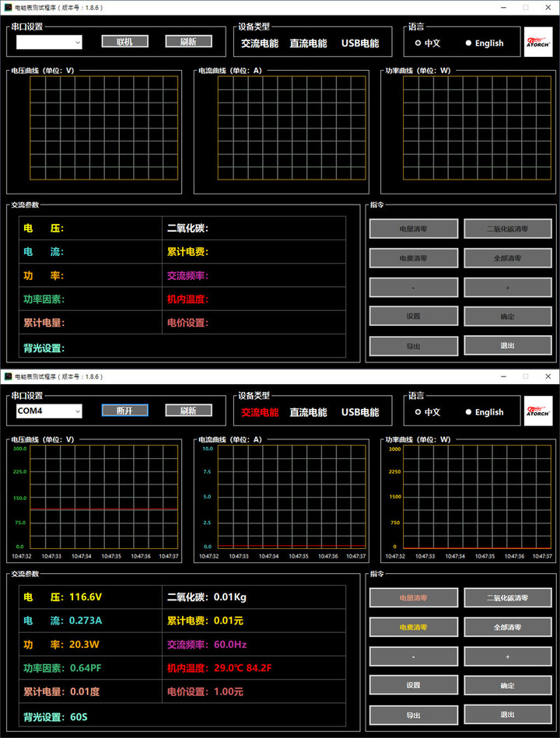Choose 直流电能 device type in the disconnected window
560x738 pixels.
point(308,44)
